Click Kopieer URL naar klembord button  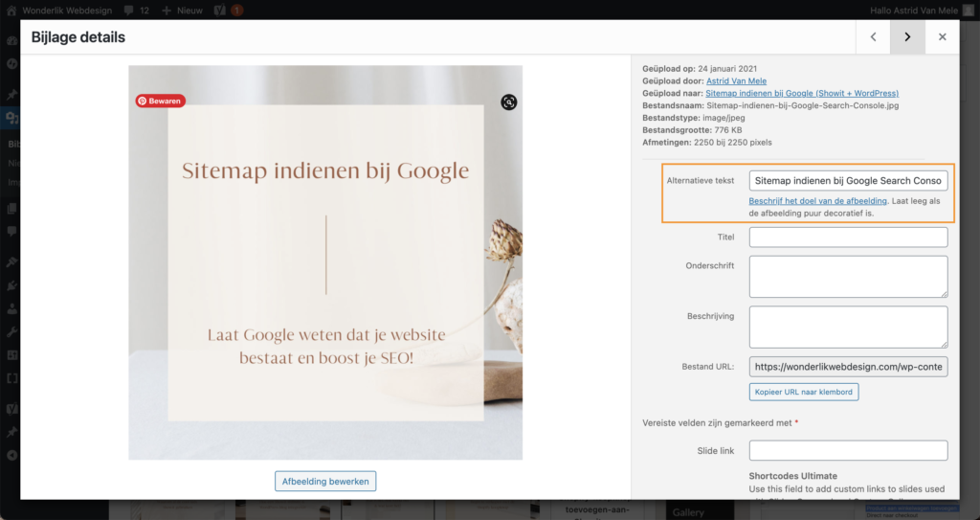(x=804, y=392)
